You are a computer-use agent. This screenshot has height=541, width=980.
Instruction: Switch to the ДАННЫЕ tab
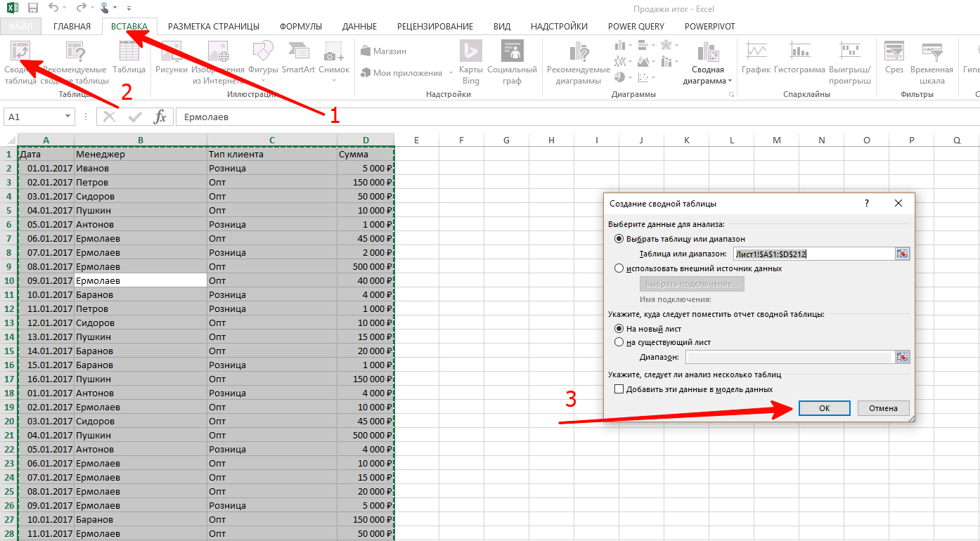359,26
